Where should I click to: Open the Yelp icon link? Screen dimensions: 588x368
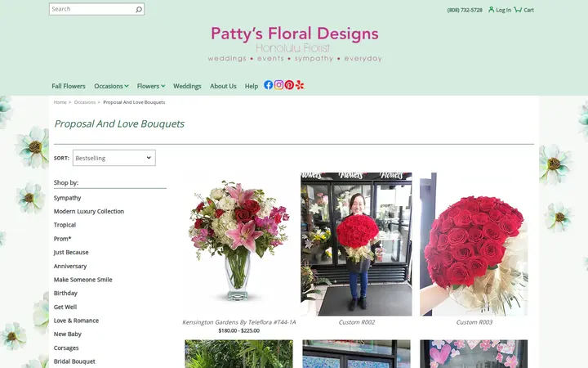coord(300,85)
